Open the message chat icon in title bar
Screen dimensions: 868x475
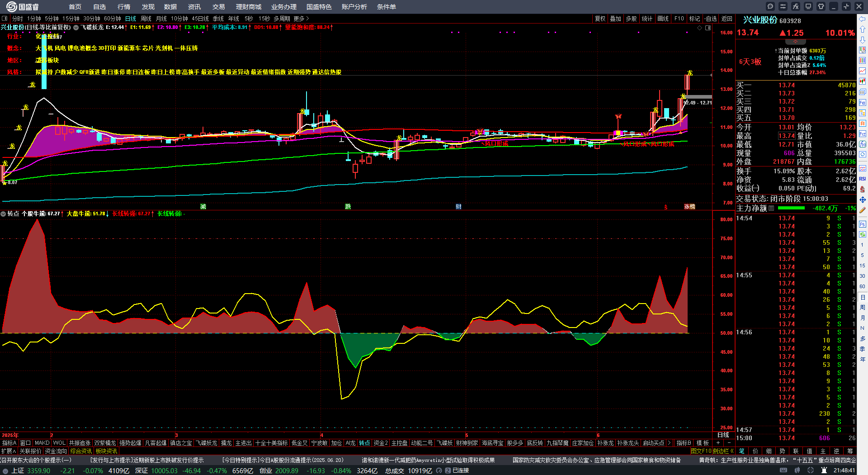click(x=770, y=6)
